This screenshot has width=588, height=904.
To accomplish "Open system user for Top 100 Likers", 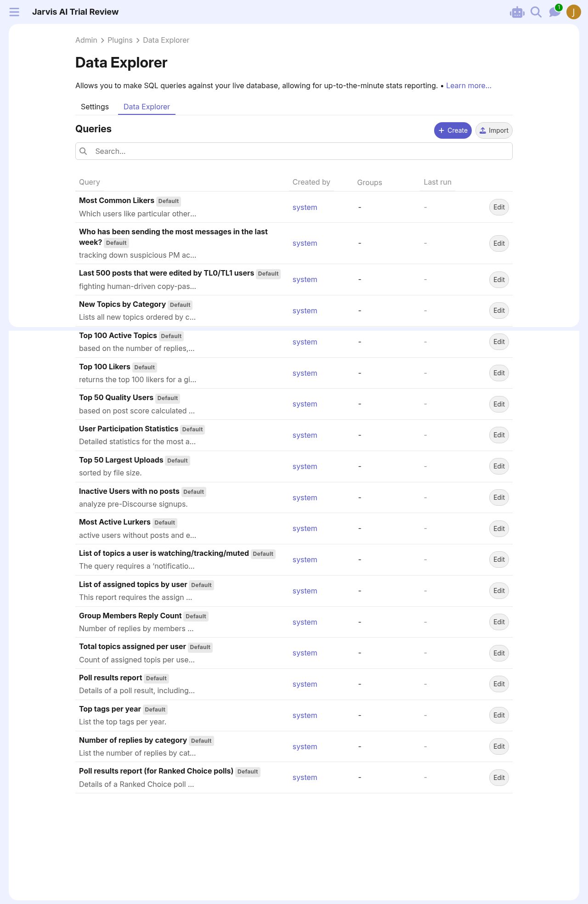I will coord(305,373).
